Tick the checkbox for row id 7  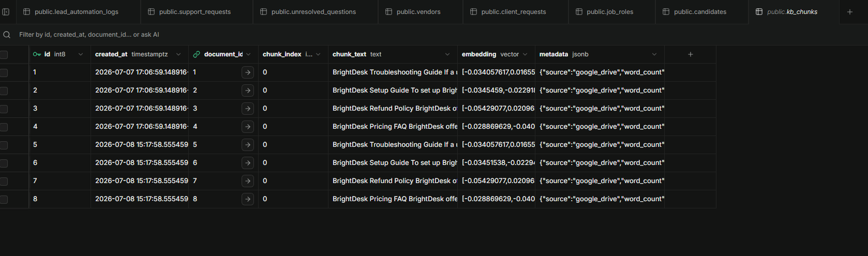(x=4, y=181)
